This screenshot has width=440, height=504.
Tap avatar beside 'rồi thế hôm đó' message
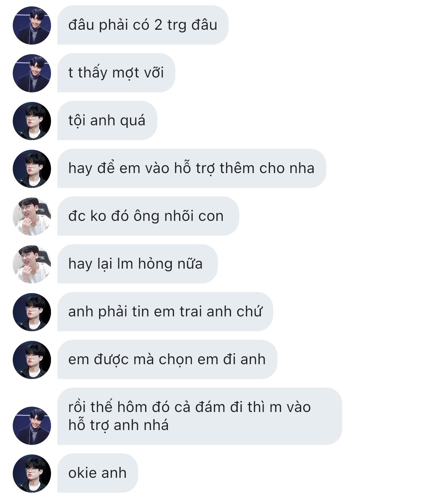point(32,426)
